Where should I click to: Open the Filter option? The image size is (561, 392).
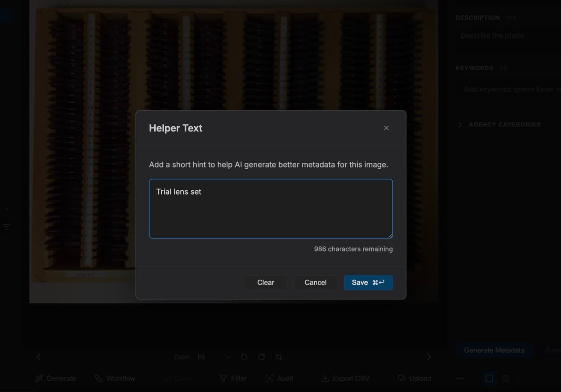tap(233, 378)
